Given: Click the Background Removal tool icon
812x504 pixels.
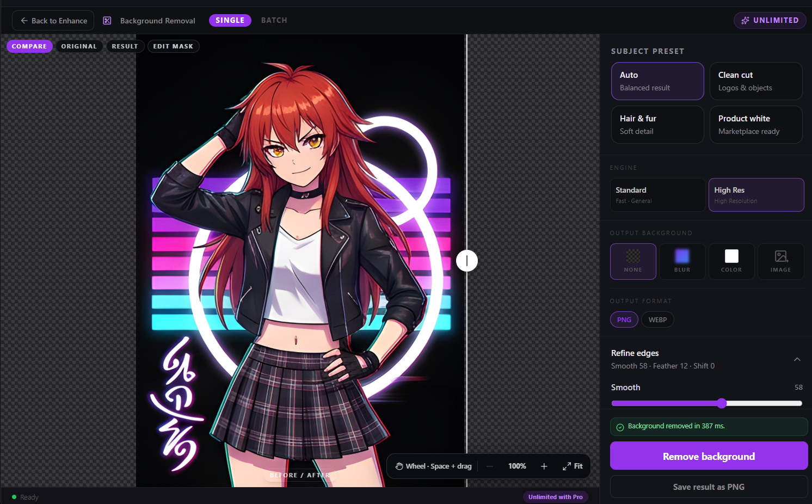Looking at the screenshot, I should (107, 21).
